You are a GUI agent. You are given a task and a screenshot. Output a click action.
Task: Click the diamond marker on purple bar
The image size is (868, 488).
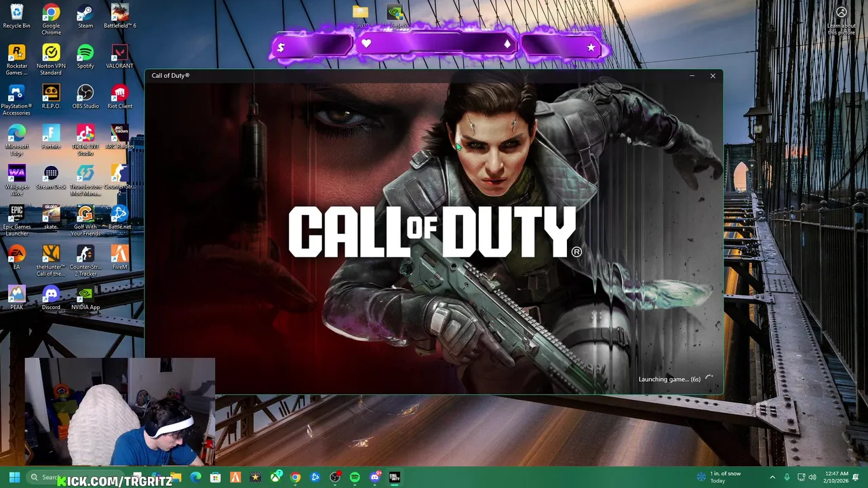(507, 44)
